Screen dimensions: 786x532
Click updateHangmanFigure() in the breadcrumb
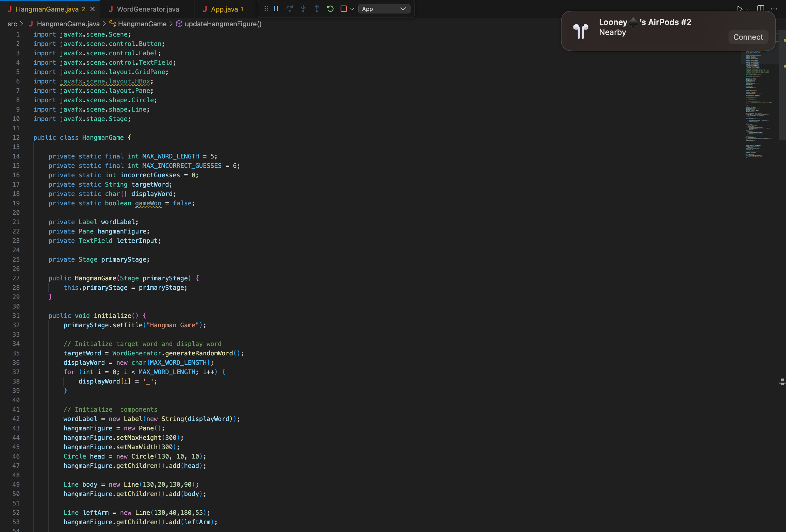(x=223, y=24)
